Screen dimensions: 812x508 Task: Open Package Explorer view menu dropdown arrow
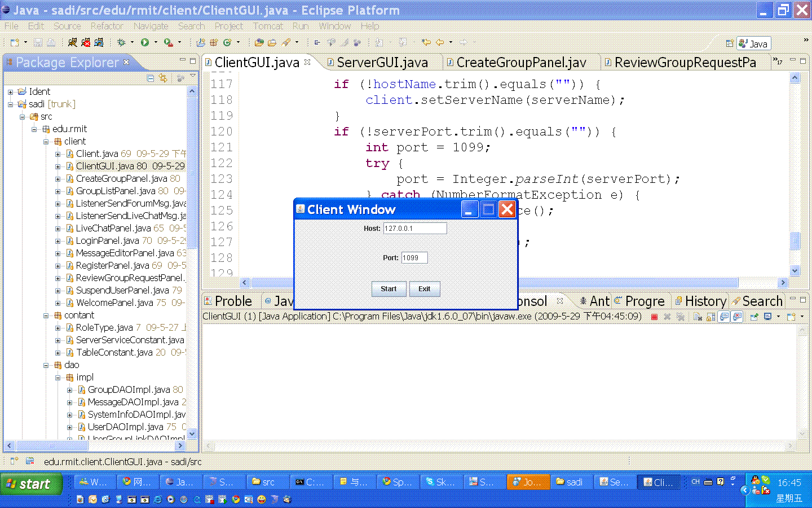point(193,76)
